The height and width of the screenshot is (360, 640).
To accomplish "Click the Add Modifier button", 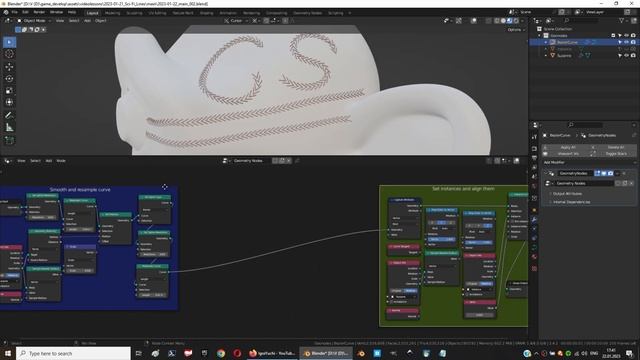I will pos(589,162).
